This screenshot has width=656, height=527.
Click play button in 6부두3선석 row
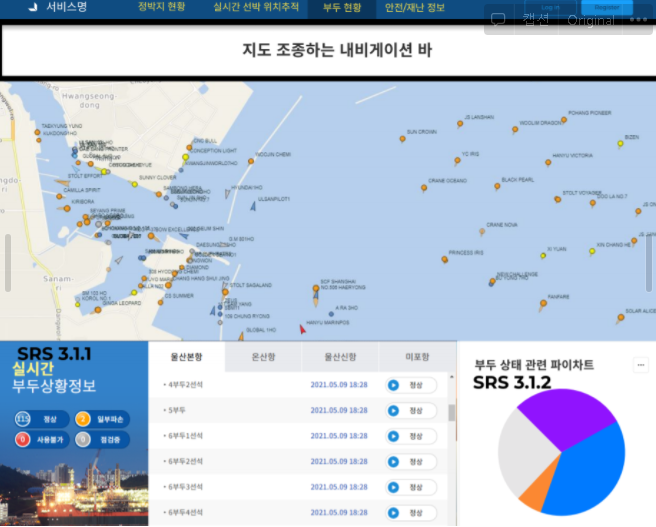[x=393, y=487]
